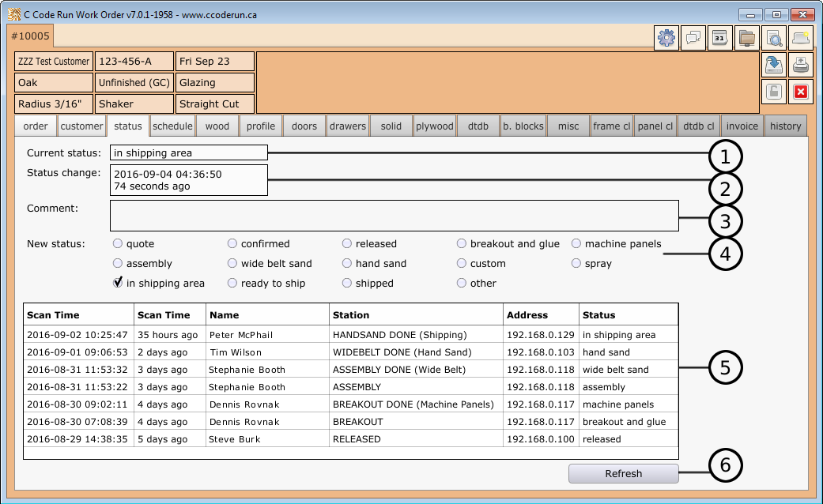The image size is (823, 504).
Task: Click into the Comment text field
Action: 394,215
